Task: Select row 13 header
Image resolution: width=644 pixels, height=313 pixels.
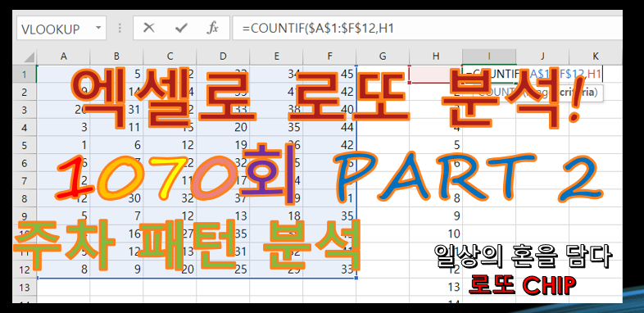Action: click(x=25, y=287)
